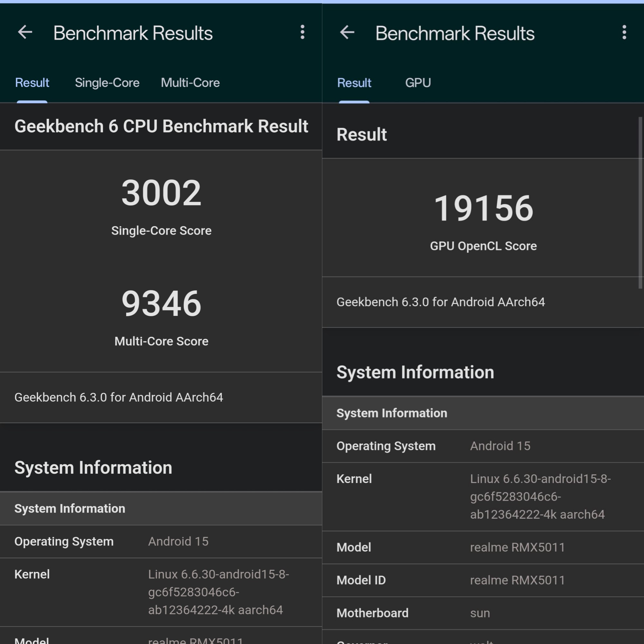
Task: Select Android 15 value on GPU screen
Action: pos(500,446)
